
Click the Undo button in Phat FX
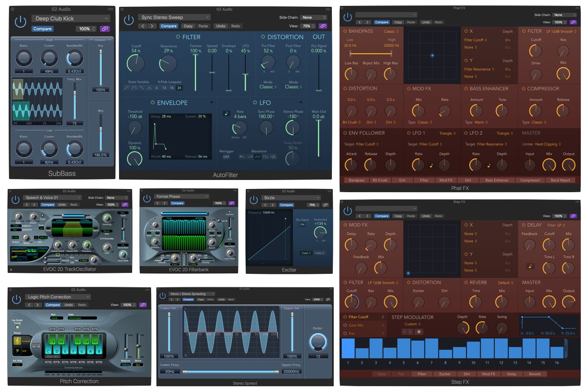[x=426, y=22]
